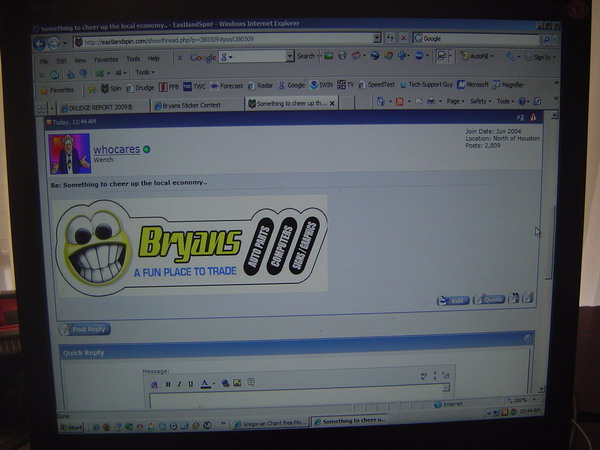Click the Quote post button

pos(489,299)
